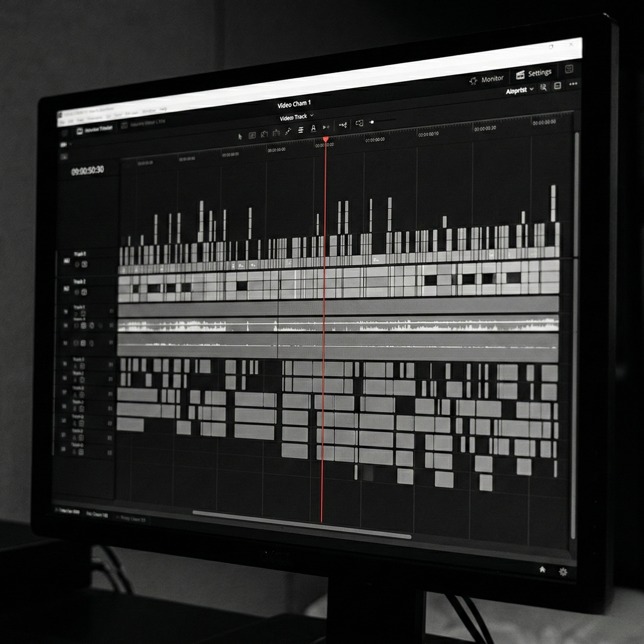The height and width of the screenshot is (644, 644).
Task: Expand the small dropdown at panel top-left
Action: pyautogui.click(x=65, y=145)
